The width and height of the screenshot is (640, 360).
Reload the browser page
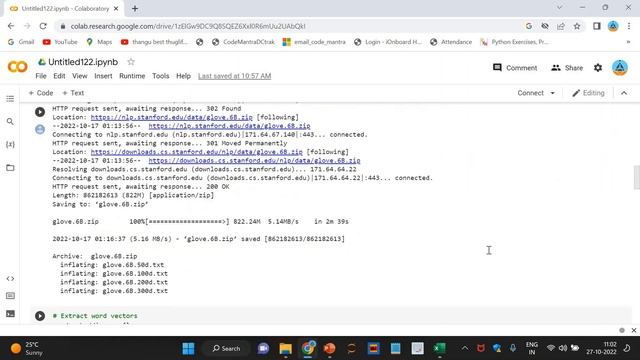click(43, 26)
